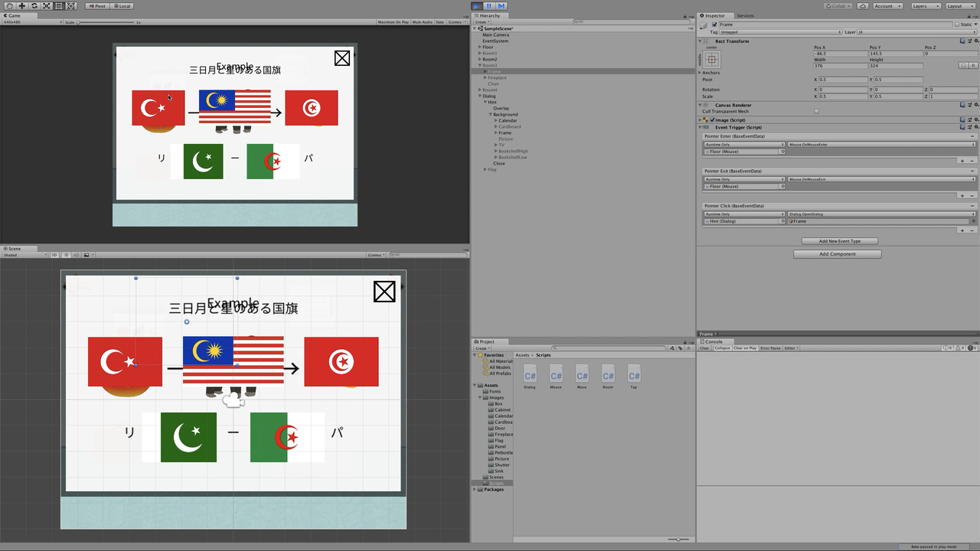Select the Console tab
The width and height of the screenshot is (980, 551).
click(713, 341)
